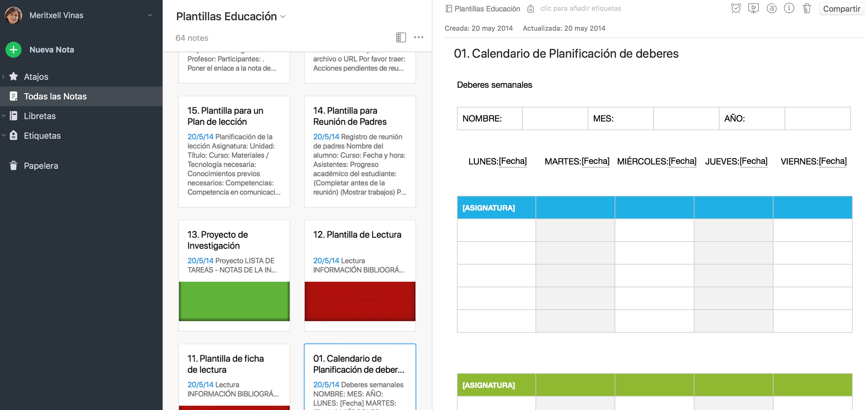Click the empty cell after MES:
Viewport: 868px width, 410px height.
click(686, 118)
